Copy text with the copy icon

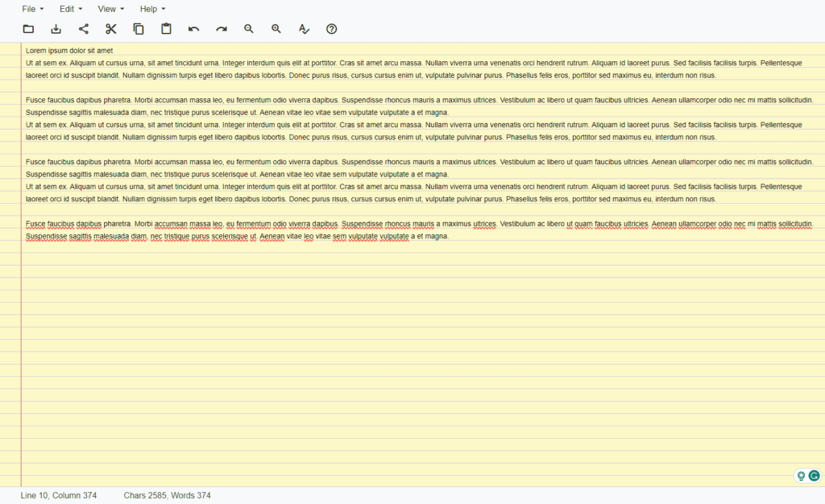click(138, 29)
